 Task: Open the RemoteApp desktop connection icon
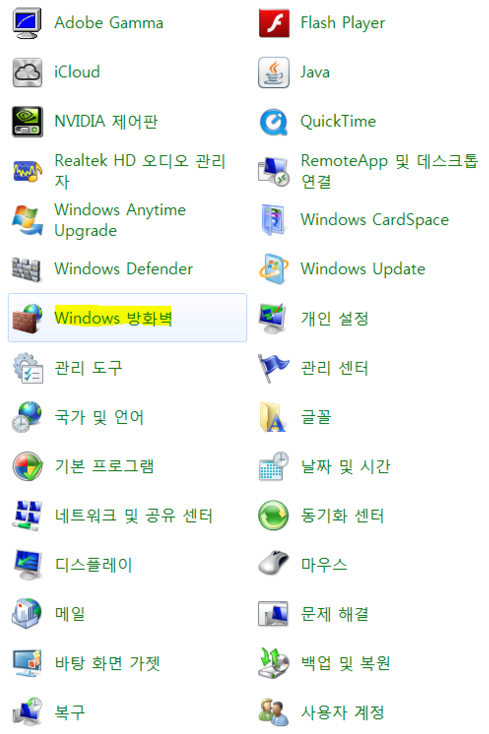(274, 171)
